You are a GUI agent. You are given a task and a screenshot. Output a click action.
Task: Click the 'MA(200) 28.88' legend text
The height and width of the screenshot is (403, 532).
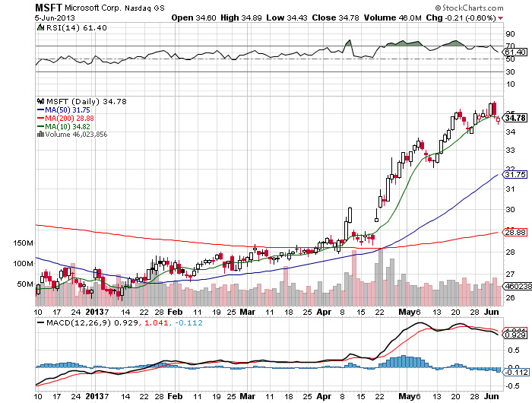pos(70,118)
